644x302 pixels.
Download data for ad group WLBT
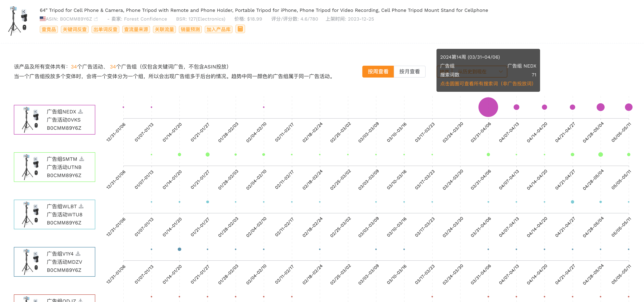[81, 206]
